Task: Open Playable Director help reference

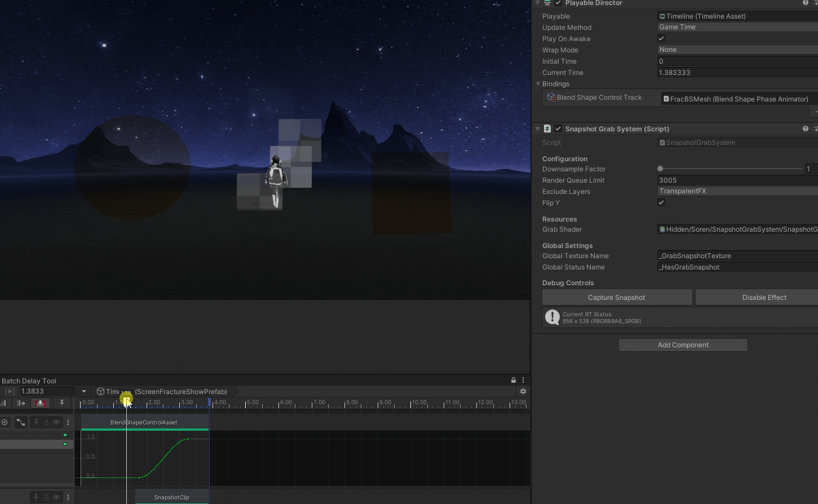Action: point(805,3)
